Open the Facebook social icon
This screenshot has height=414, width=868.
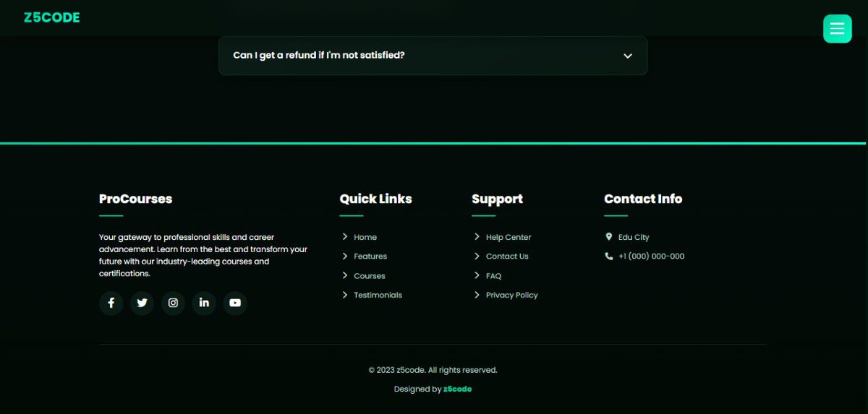tap(111, 303)
